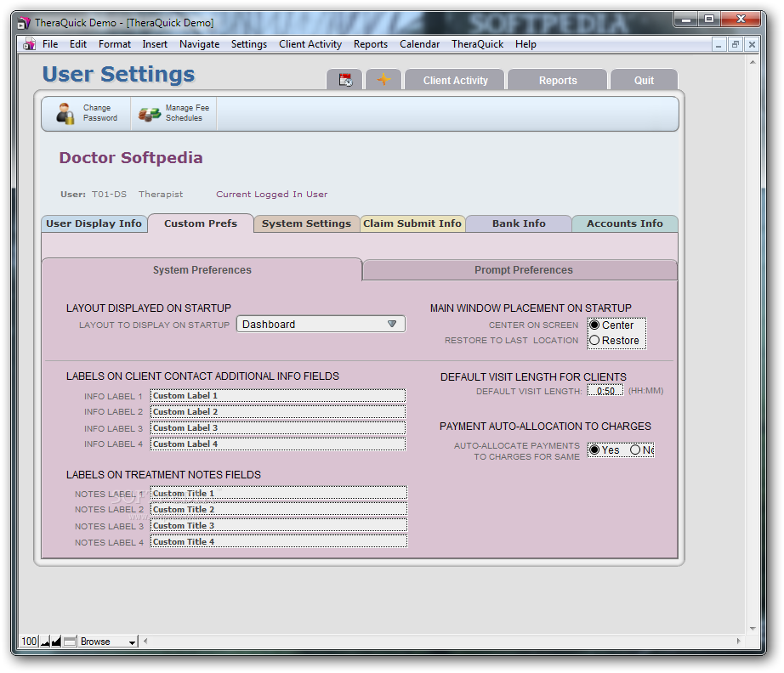The width and height of the screenshot is (784, 673).
Task: Click the Quit button
Action: tap(644, 80)
